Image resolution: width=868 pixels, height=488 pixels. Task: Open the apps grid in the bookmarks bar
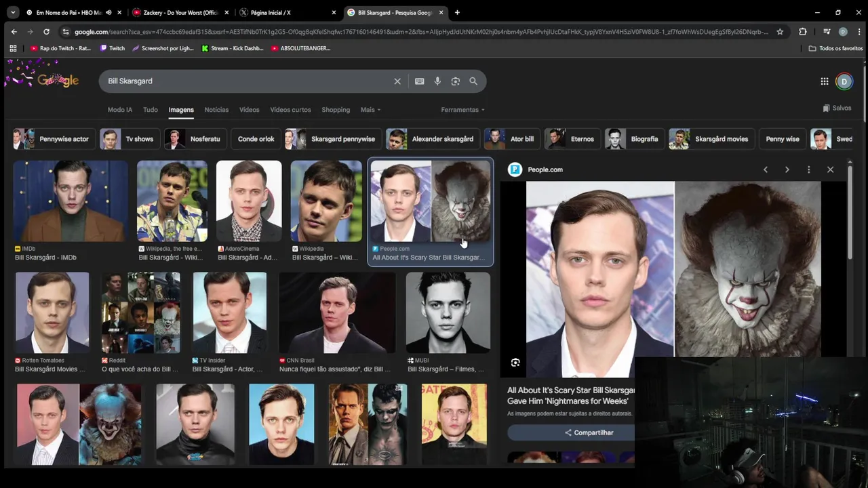13,48
